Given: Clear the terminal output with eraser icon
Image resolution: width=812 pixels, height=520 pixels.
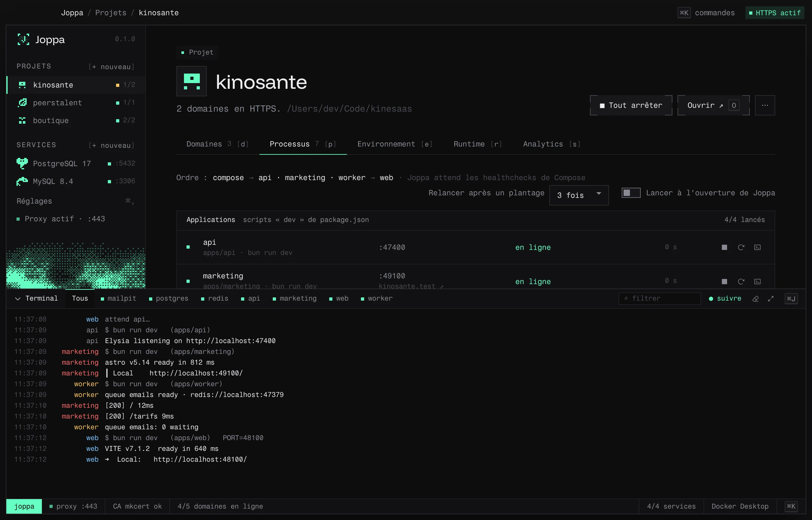Looking at the screenshot, I should tap(756, 299).
